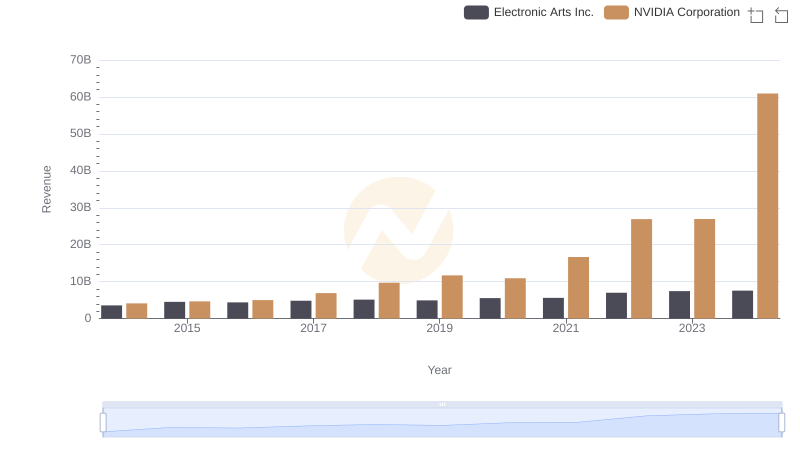Viewport: 800px width, 461px height.
Task: Click the 2023 x-axis label
Action: (692, 328)
